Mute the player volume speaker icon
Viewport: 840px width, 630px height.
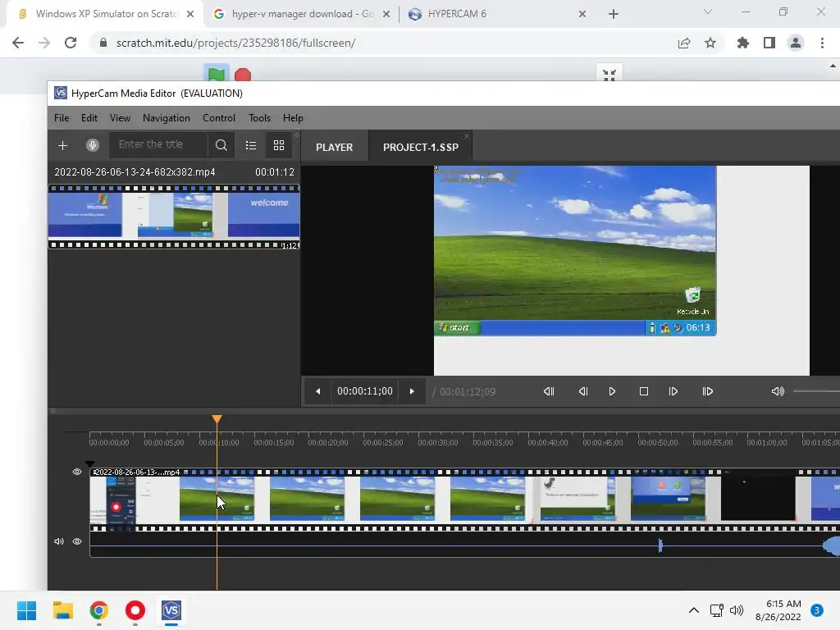click(778, 391)
